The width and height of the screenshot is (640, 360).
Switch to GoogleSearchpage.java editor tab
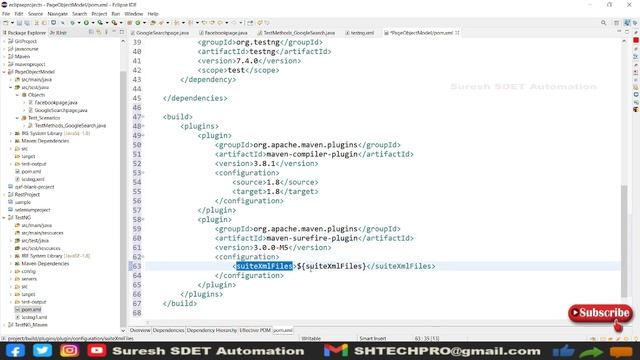click(x=160, y=33)
